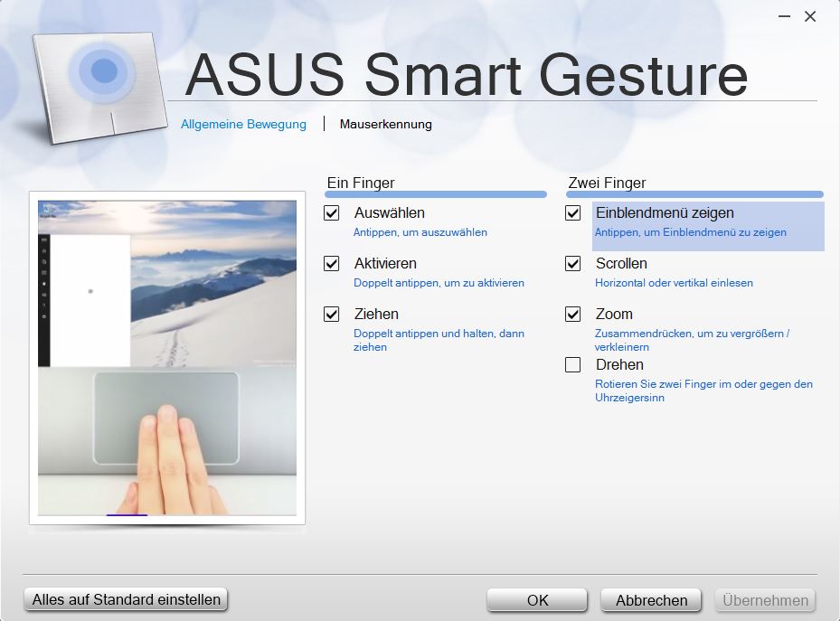Click 'Doppelt antippen, um zu aktivieren' description
Viewport: 840px width, 621px height.
click(439, 283)
